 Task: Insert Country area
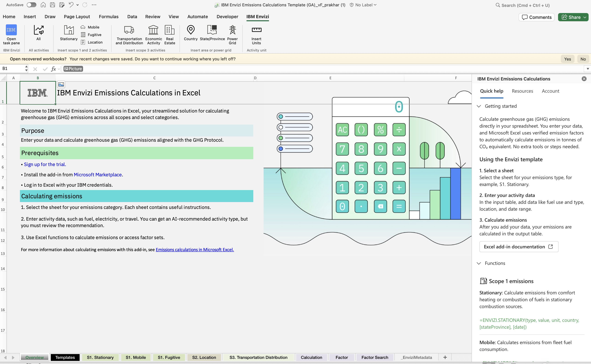(191, 33)
